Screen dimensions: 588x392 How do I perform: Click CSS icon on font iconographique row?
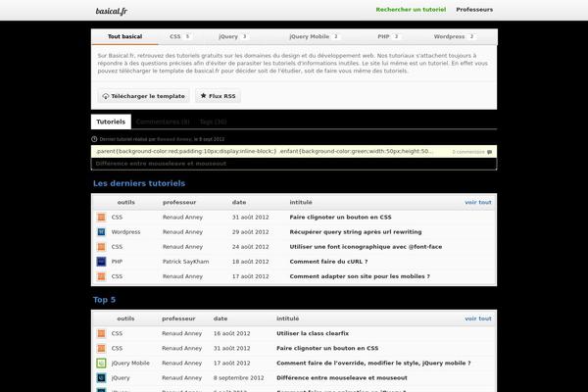[101, 247]
